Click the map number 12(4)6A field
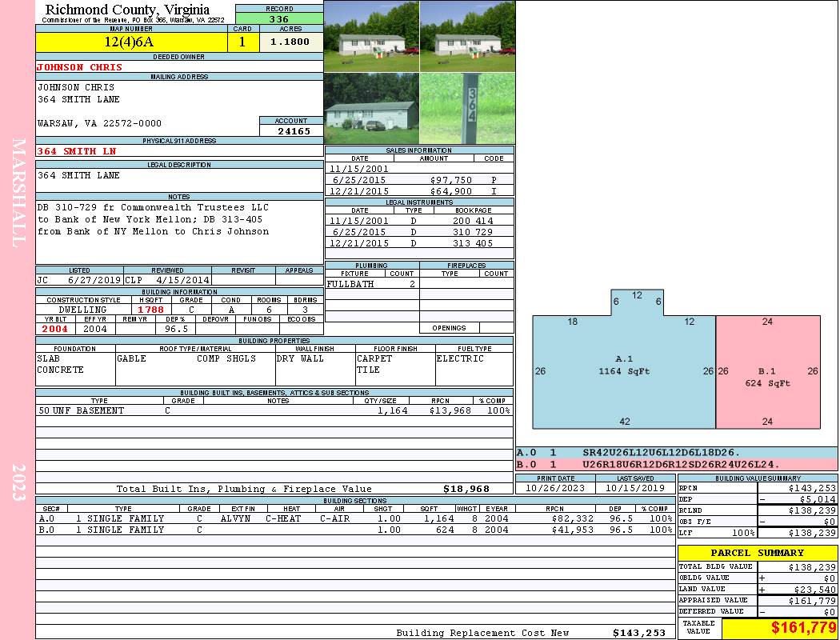This screenshot has height=640, width=840. point(131,42)
